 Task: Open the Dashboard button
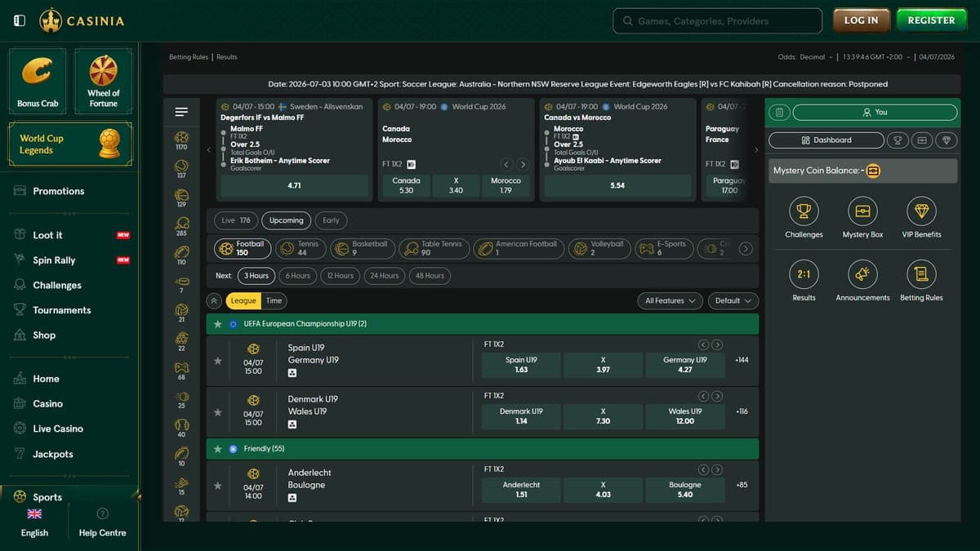pos(826,140)
